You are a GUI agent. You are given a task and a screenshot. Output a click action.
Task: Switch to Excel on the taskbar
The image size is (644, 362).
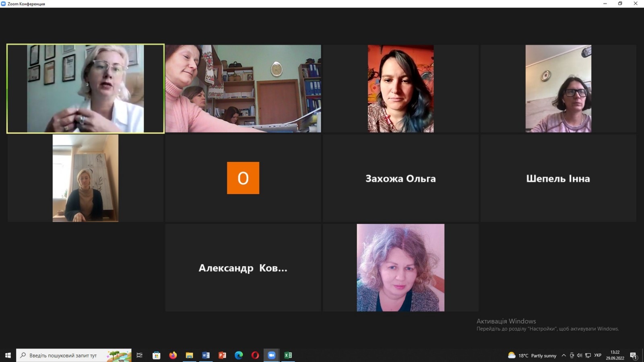click(288, 355)
